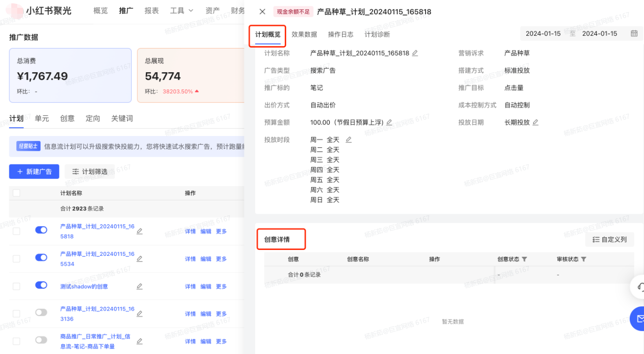Viewport: 644px width, 354px height.
Task: Open 资产 in top navigation
Action: (213, 10)
